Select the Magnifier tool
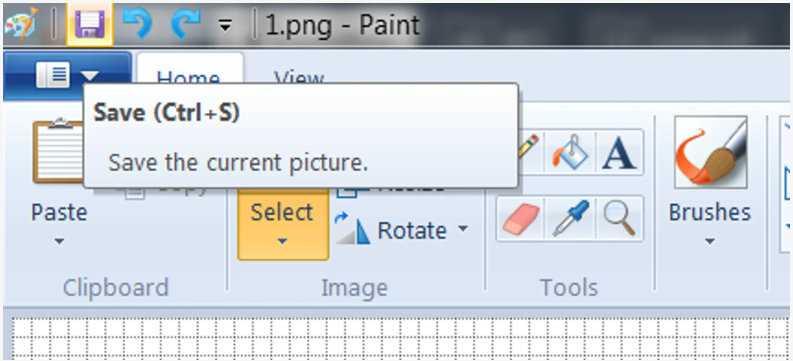Image resolution: width=793 pixels, height=361 pixels. point(619,219)
